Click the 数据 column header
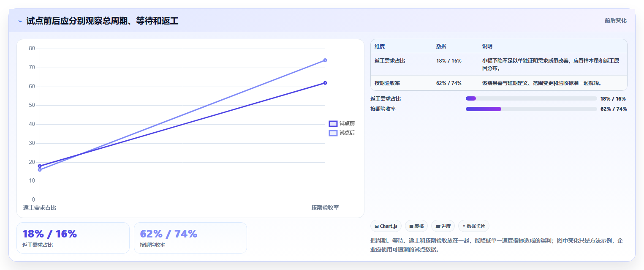Image resolution: width=644 pixels, height=270 pixels. click(x=441, y=46)
